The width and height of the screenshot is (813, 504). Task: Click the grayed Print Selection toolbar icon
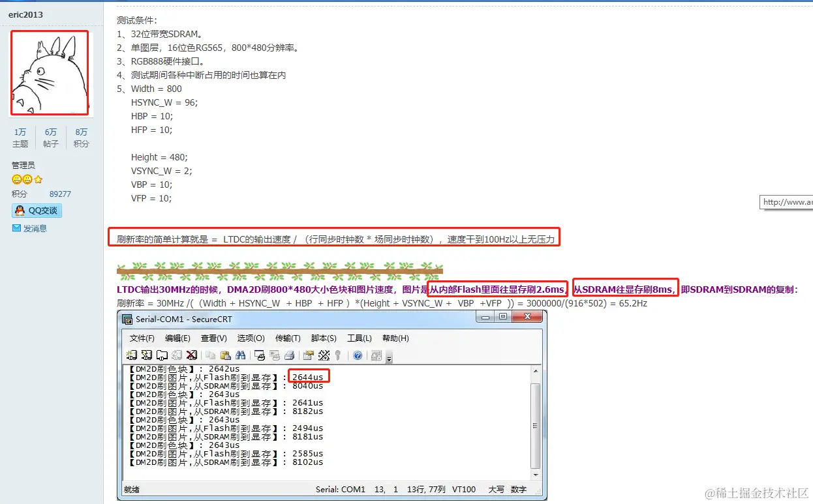tap(275, 355)
